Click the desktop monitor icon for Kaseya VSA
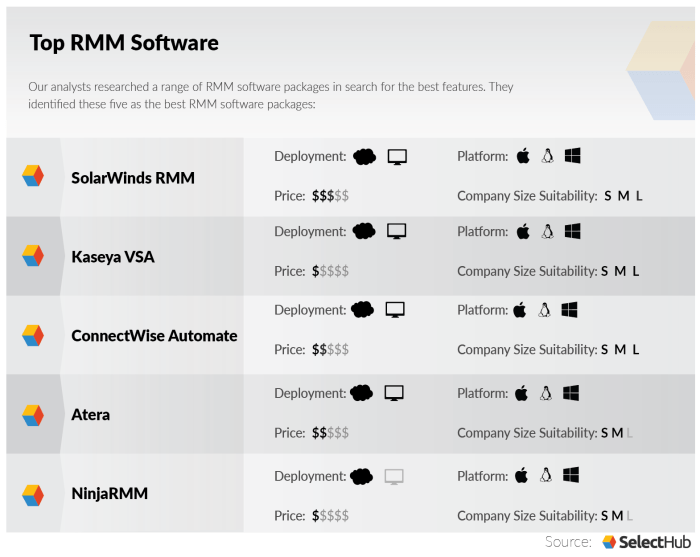Image resolution: width=700 pixels, height=557 pixels. (x=397, y=232)
